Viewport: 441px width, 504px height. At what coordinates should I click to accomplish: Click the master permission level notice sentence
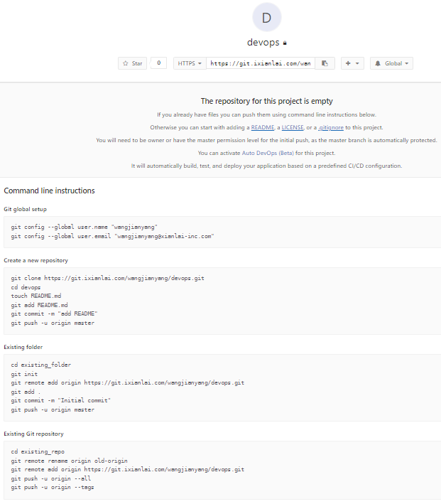(266, 140)
